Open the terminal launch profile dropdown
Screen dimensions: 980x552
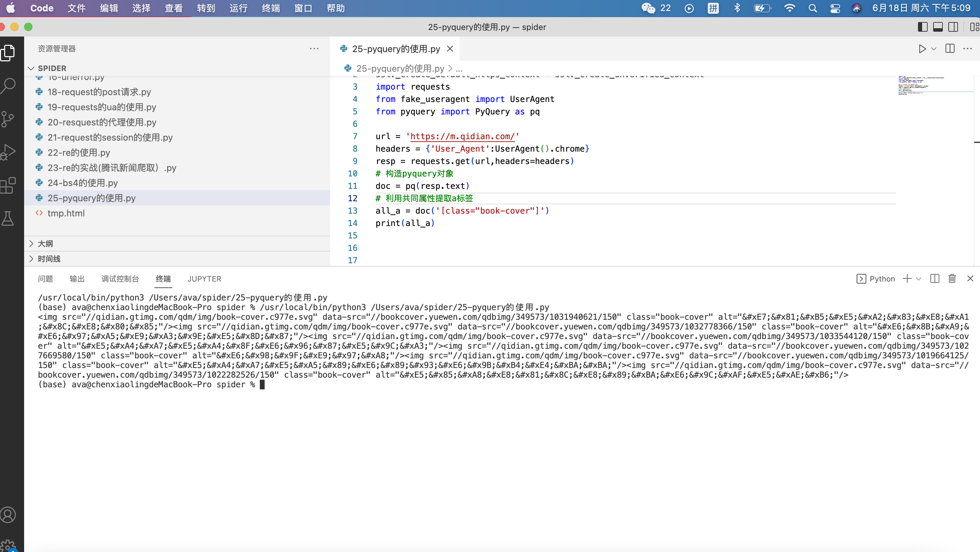coord(919,279)
